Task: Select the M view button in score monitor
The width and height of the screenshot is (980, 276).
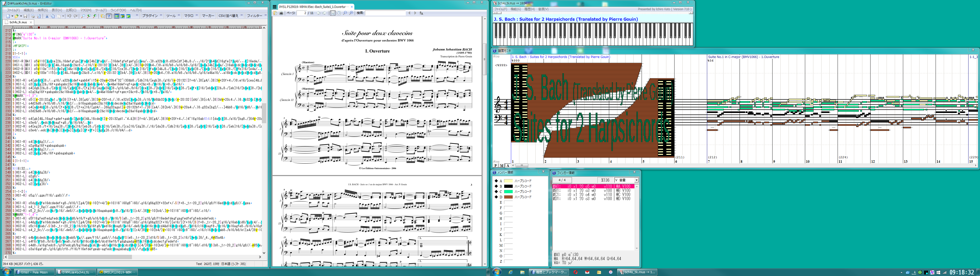Action: click(501, 165)
